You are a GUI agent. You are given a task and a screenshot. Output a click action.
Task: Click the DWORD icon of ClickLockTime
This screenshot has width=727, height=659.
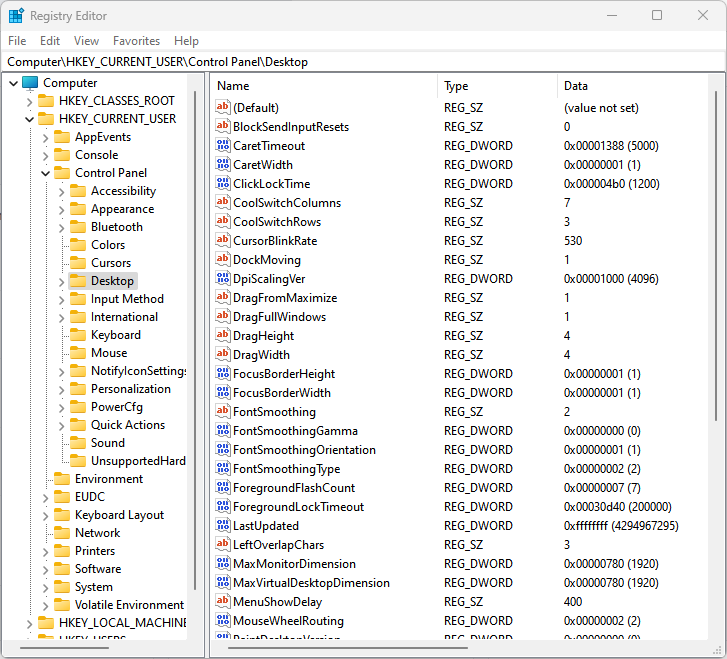[223, 183]
